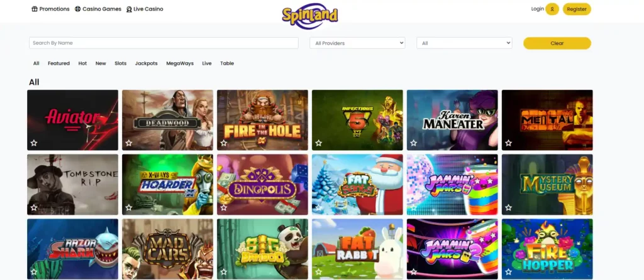The image size is (644, 280).
Task: Open the Dinopolis game tile
Action: [262, 185]
